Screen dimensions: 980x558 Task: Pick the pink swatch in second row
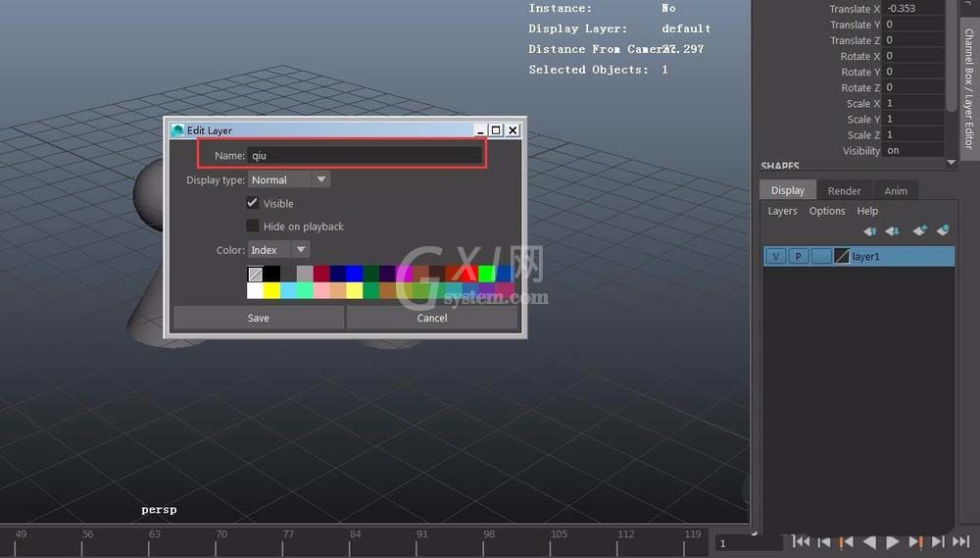[x=321, y=290]
